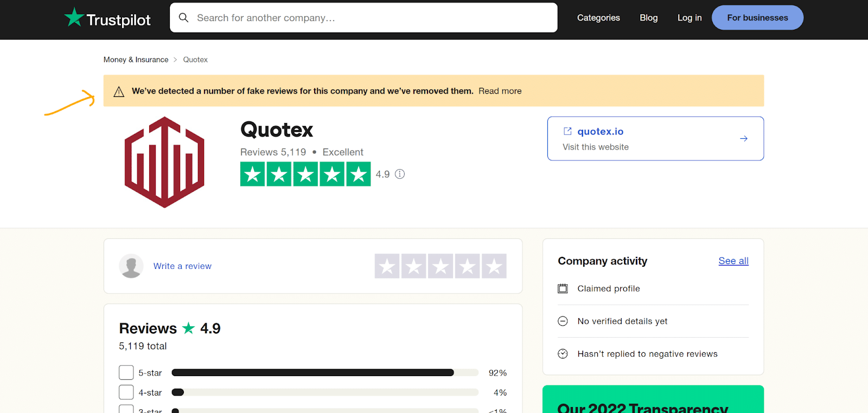This screenshot has width=868, height=413.
Task: Open Read more about fake reviews
Action: coord(500,91)
